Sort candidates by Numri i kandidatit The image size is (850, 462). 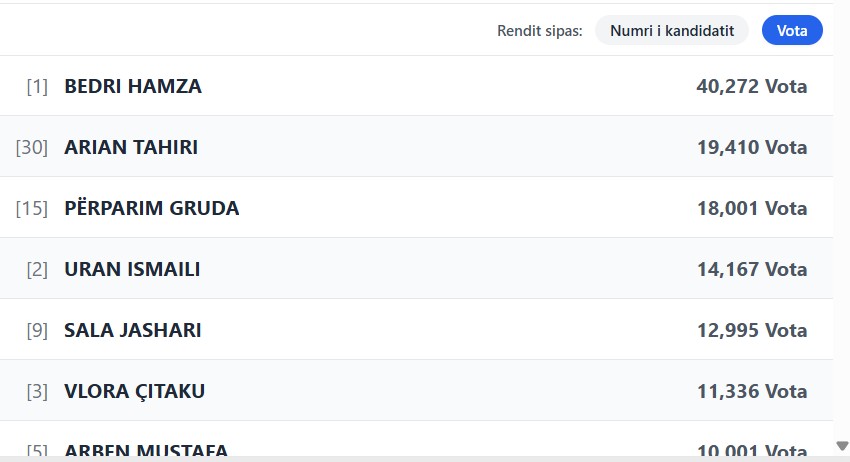point(671,31)
